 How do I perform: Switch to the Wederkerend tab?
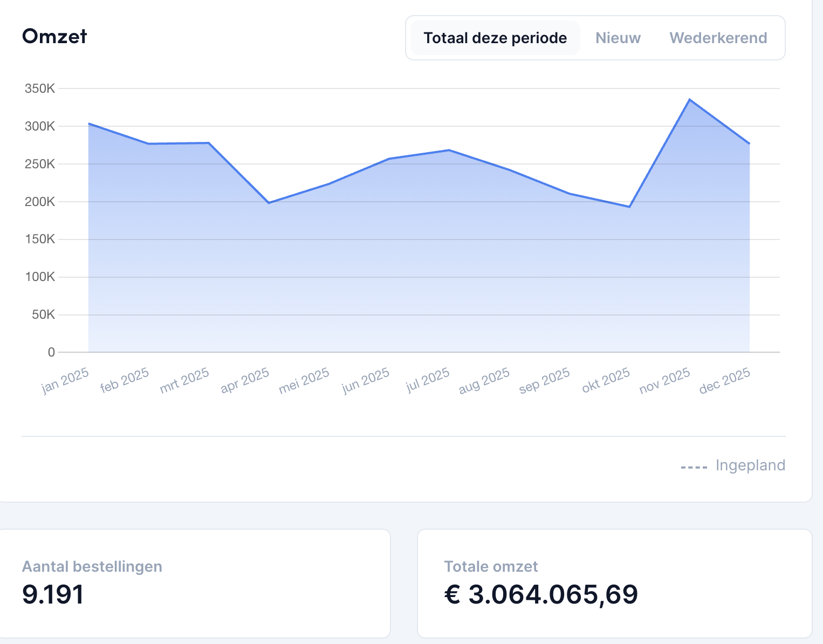(x=718, y=38)
